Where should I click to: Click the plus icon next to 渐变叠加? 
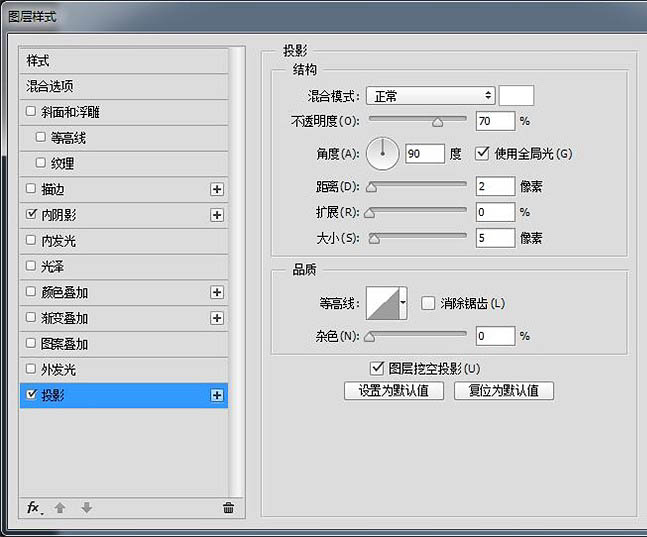coord(216,318)
